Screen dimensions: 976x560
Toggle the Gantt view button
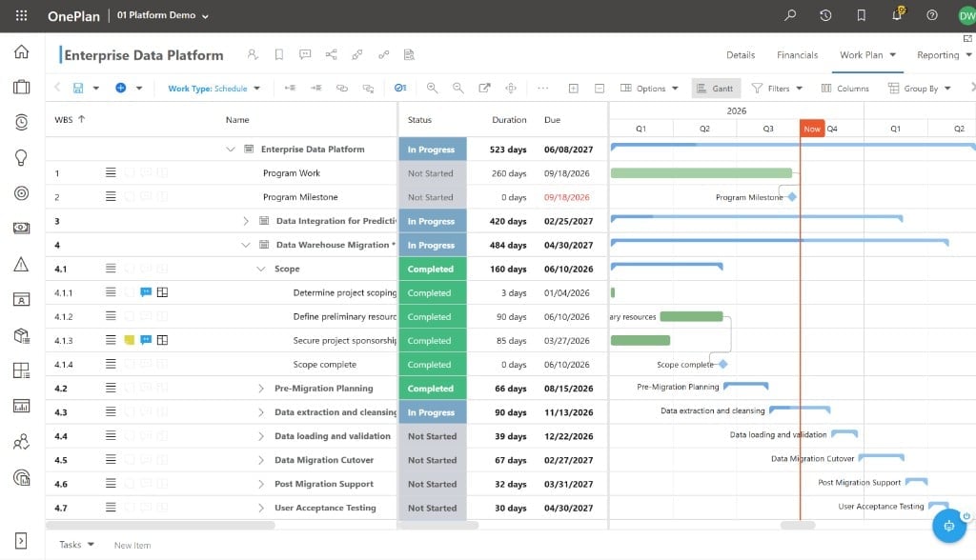coord(716,89)
